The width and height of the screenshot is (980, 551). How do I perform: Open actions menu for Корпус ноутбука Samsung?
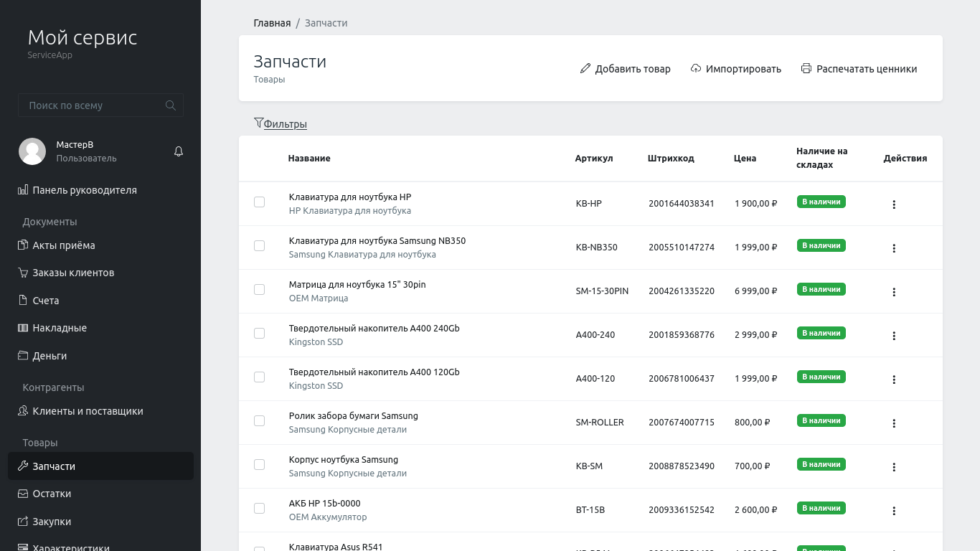[894, 467]
